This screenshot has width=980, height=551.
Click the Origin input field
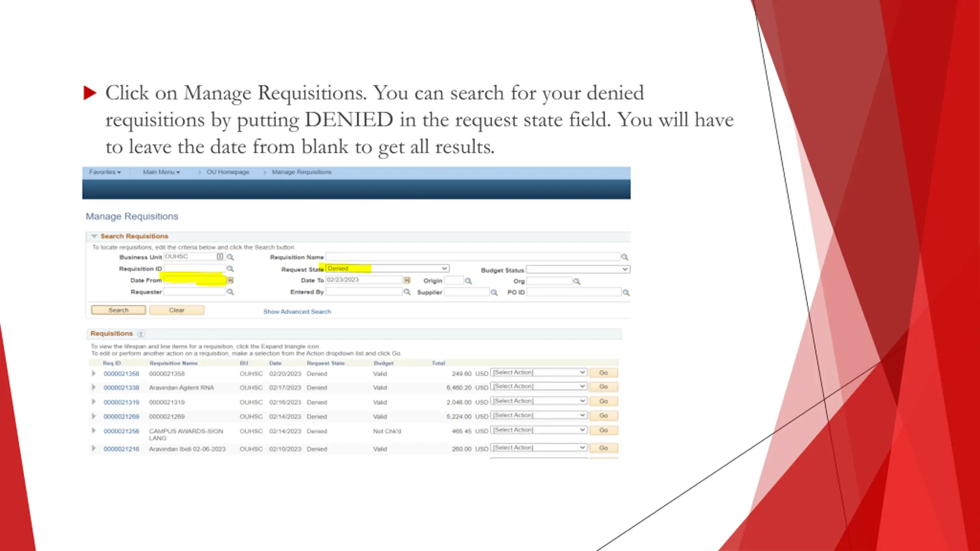coord(454,281)
